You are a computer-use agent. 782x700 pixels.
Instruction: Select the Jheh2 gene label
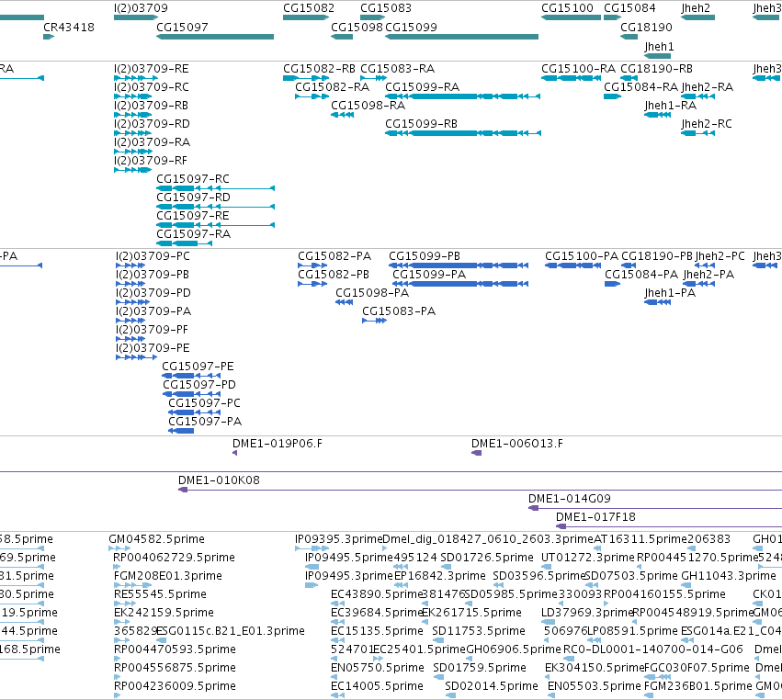[696, 8]
